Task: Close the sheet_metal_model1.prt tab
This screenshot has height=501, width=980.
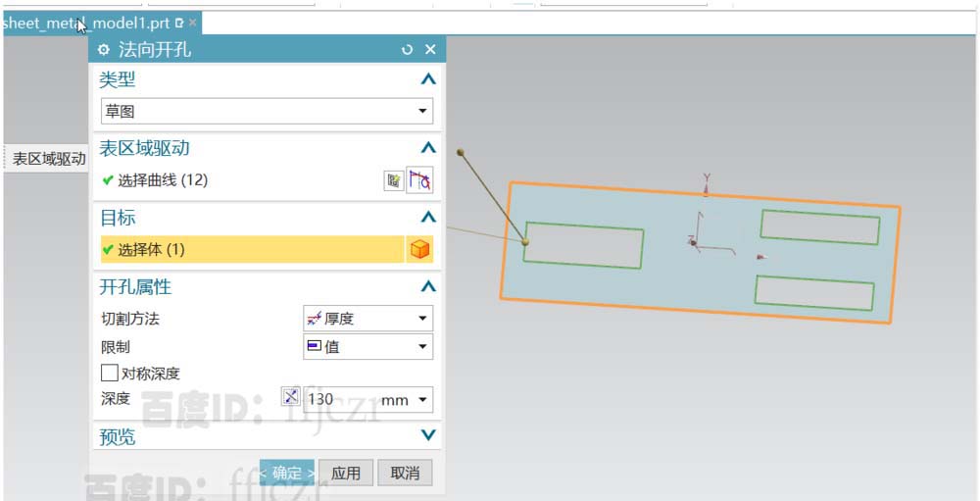Action: (192, 23)
